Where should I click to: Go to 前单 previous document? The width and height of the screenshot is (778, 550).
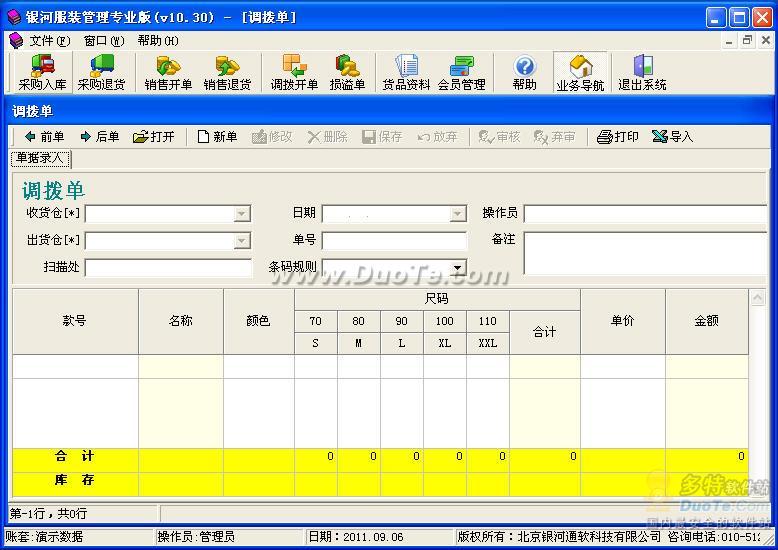click(x=44, y=137)
